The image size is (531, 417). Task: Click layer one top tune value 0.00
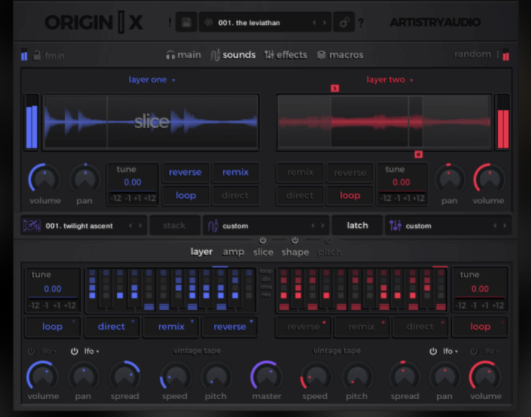pos(132,182)
